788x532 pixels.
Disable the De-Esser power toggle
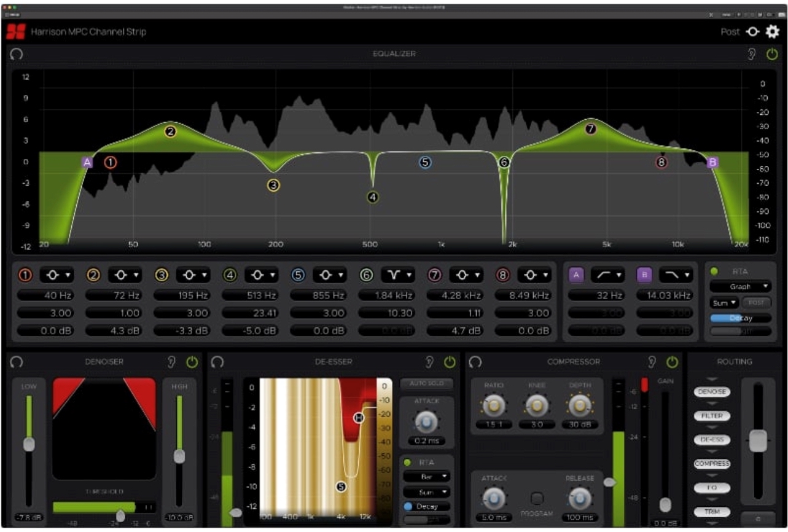(451, 362)
